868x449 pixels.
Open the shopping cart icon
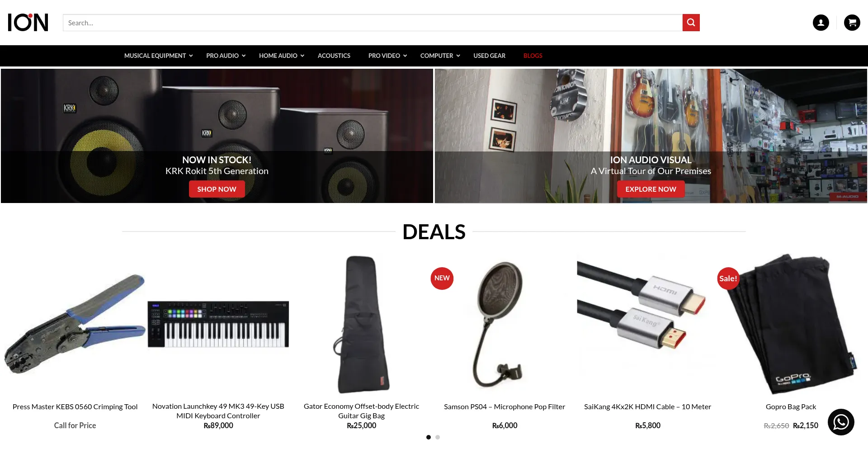pos(852,23)
